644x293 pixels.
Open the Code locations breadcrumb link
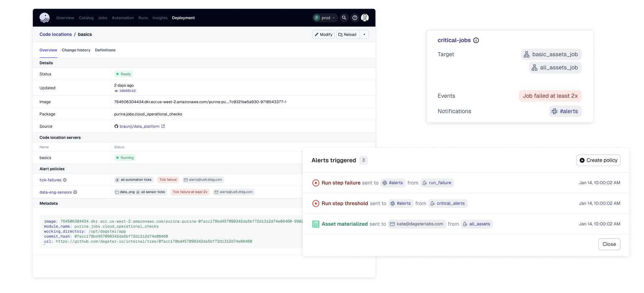(x=55, y=34)
